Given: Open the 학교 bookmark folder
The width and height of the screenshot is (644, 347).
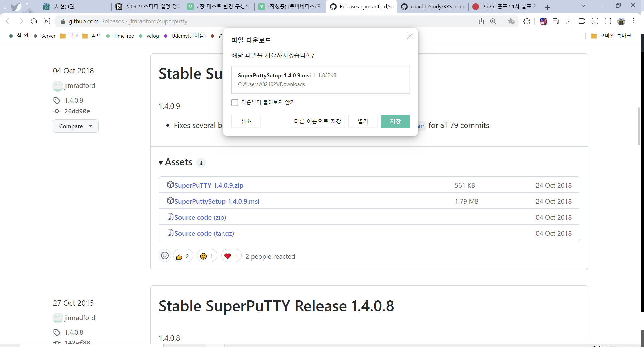Looking at the screenshot, I should click(69, 36).
